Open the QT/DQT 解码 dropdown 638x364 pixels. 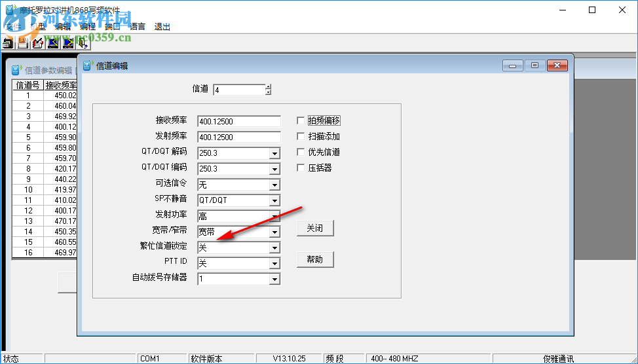pos(274,153)
